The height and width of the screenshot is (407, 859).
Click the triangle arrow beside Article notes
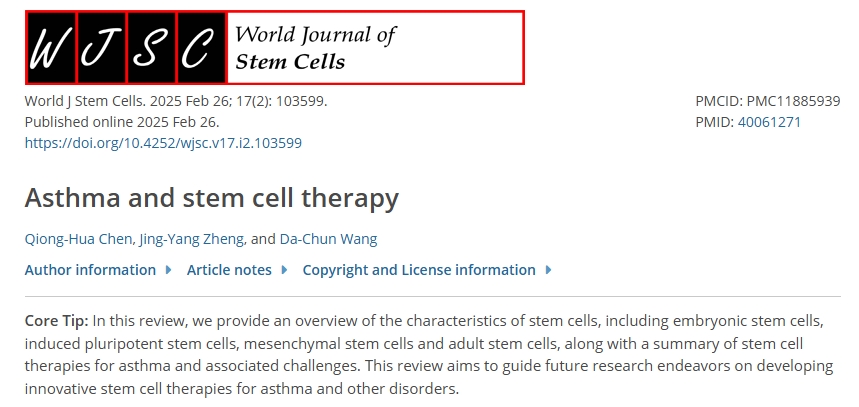[284, 270]
